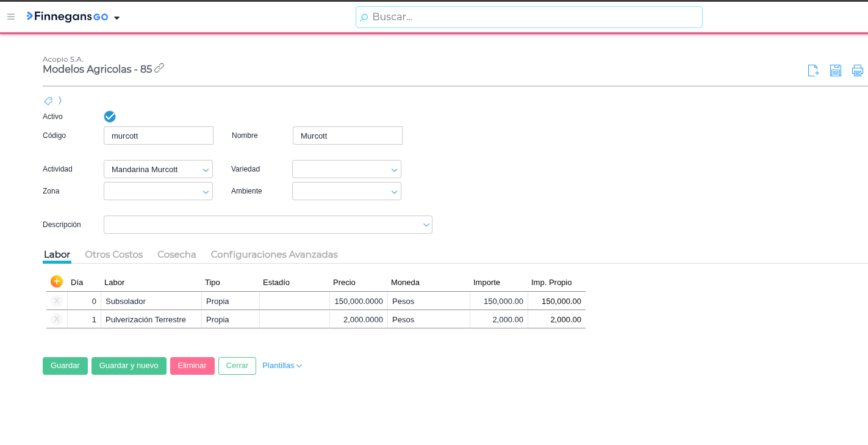Click the save diskette icon

pos(836,71)
